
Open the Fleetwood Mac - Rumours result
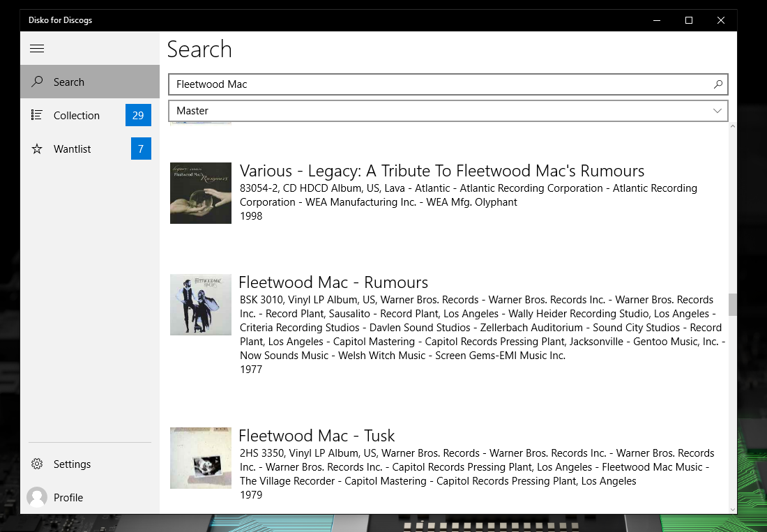point(333,282)
